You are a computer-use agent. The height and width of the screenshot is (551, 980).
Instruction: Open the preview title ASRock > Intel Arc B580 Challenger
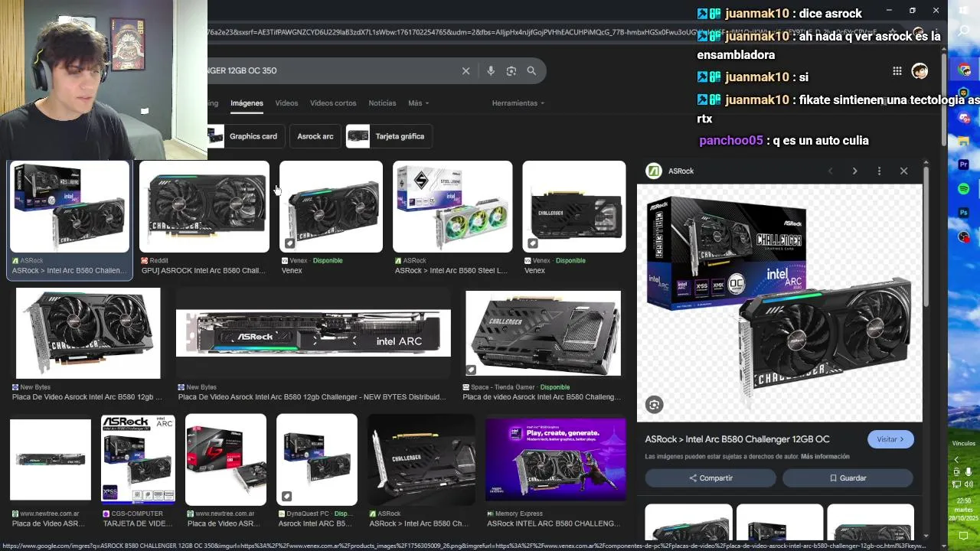737,439
